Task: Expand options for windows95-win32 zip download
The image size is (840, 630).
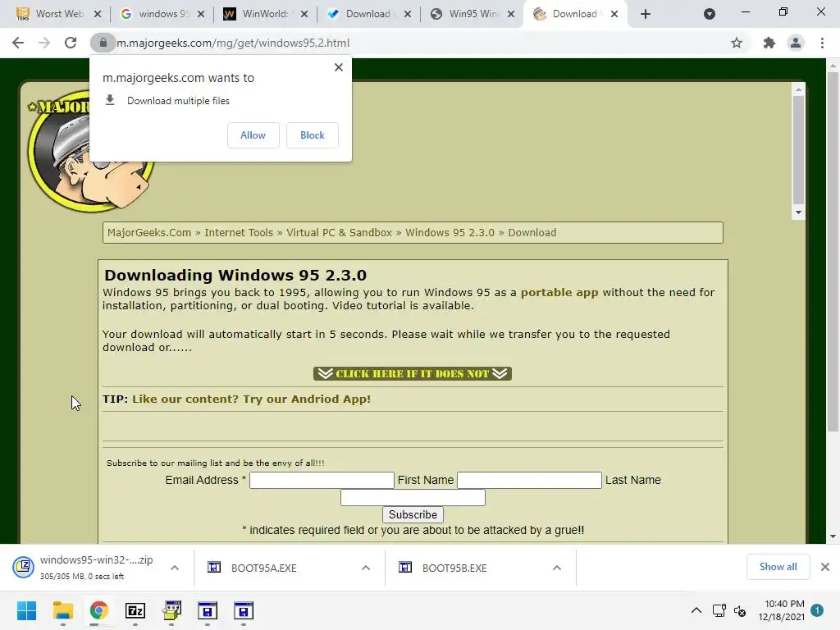Action: 175,568
